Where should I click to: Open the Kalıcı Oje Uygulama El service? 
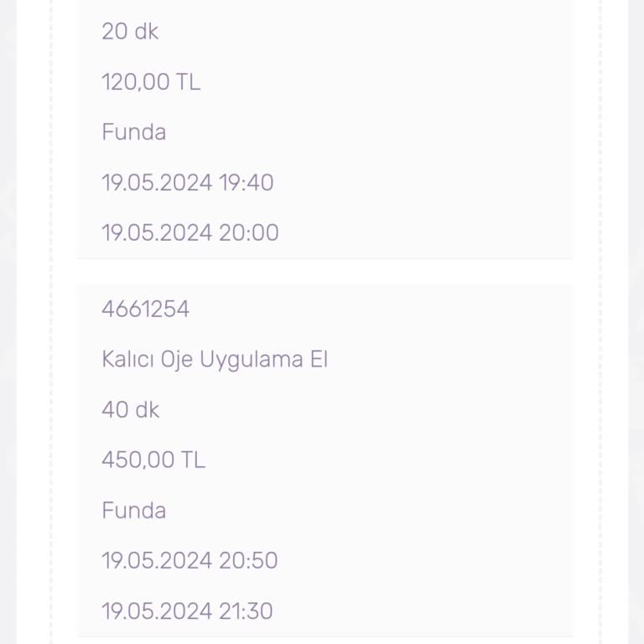tap(214, 360)
